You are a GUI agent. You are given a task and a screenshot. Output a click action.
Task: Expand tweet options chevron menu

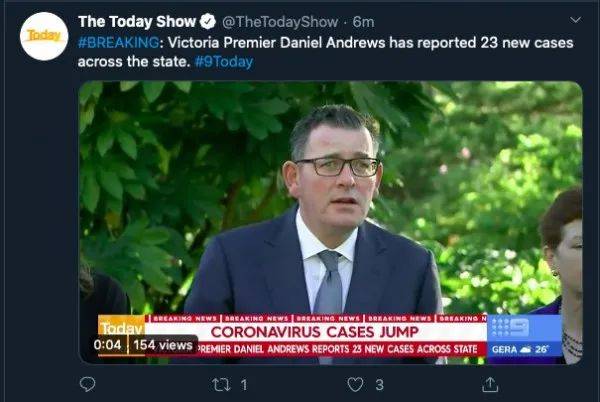pos(576,20)
